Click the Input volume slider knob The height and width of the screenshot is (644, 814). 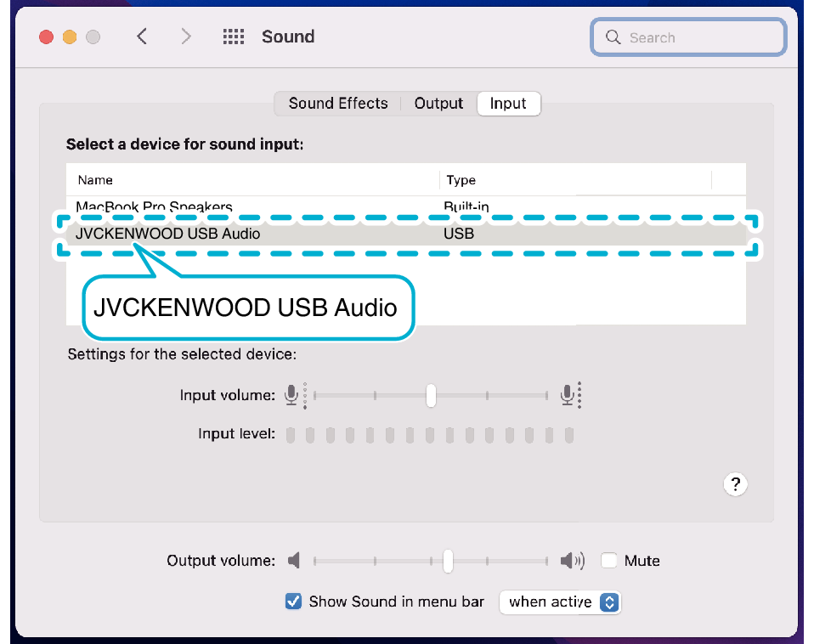(x=431, y=395)
